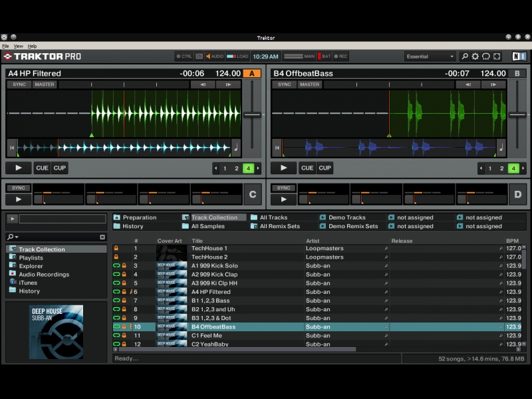This screenshot has height=399, width=532.
Task: Clear the browser search field with the X icon
Action: 102,237
